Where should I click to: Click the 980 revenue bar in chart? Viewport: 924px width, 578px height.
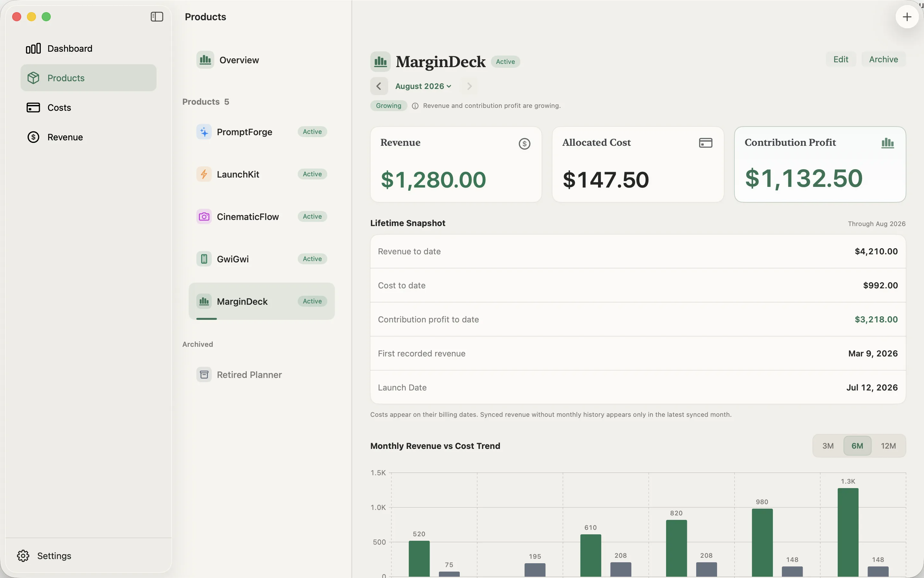coord(762,542)
